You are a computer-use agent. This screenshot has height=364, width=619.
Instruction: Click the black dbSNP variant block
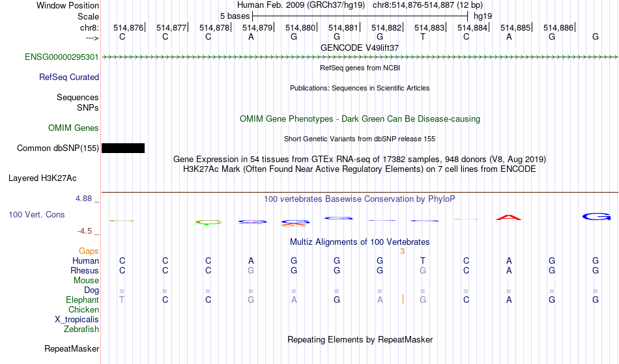[x=123, y=148]
